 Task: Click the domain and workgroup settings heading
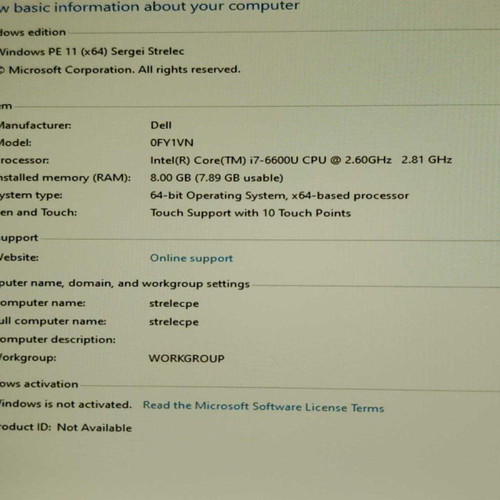point(125,284)
